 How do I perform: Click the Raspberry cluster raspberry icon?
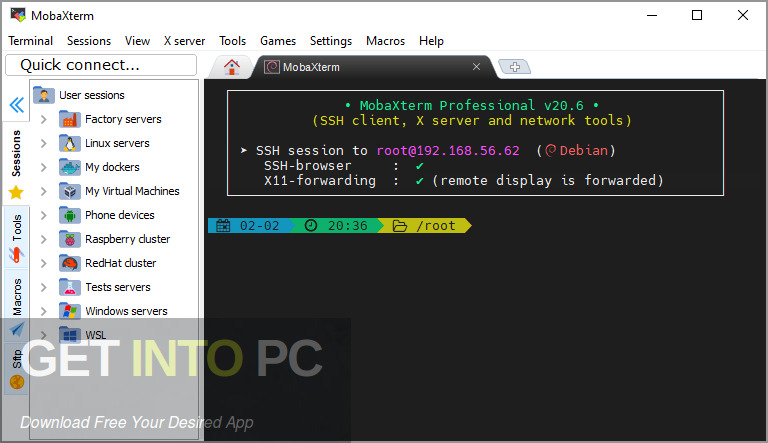tap(70, 239)
